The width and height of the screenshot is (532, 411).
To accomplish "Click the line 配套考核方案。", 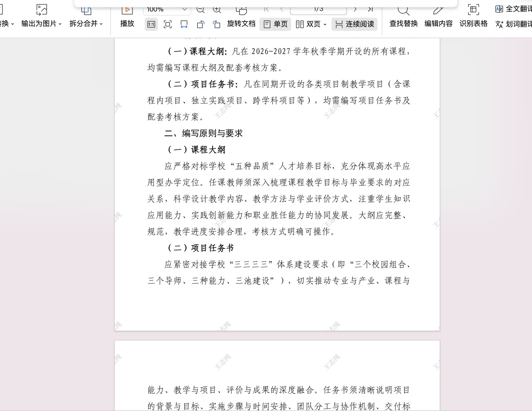I will (176, 117).
